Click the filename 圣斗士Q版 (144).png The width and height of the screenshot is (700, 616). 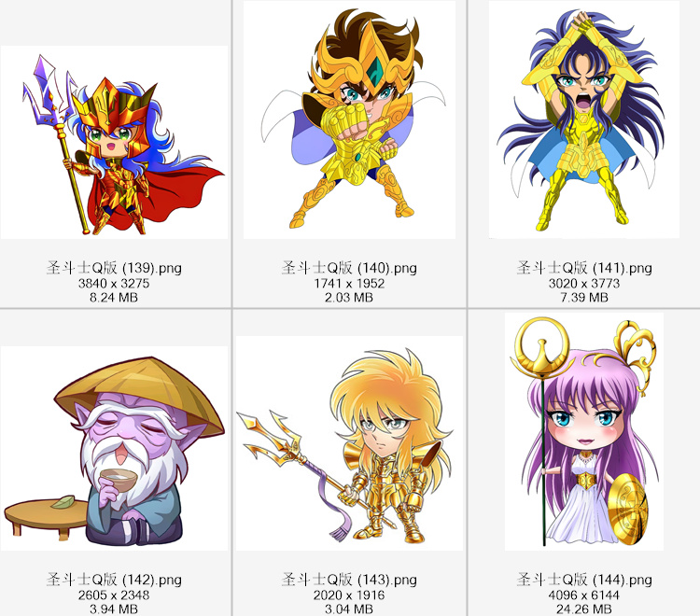(584, 580)
